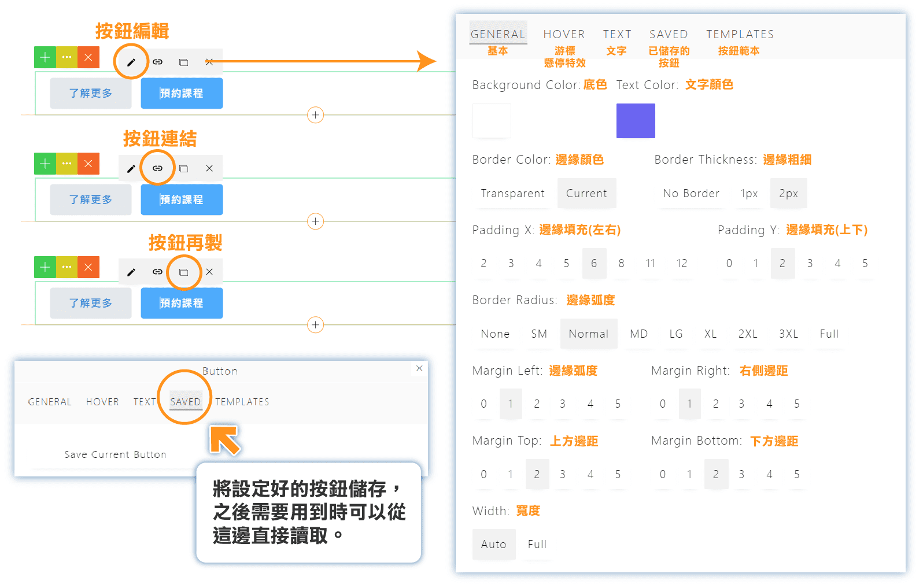Pick 12 for Padding X

[682, 264]
